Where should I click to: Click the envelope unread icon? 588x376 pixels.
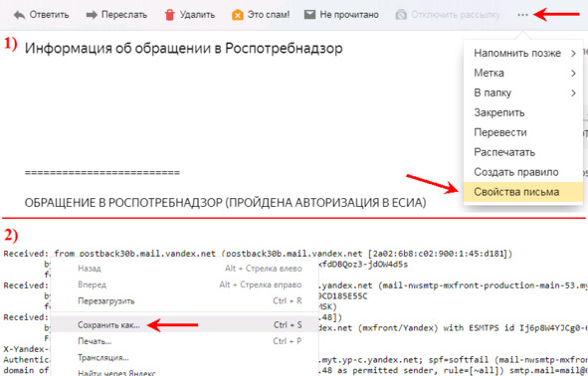(309, 15)
